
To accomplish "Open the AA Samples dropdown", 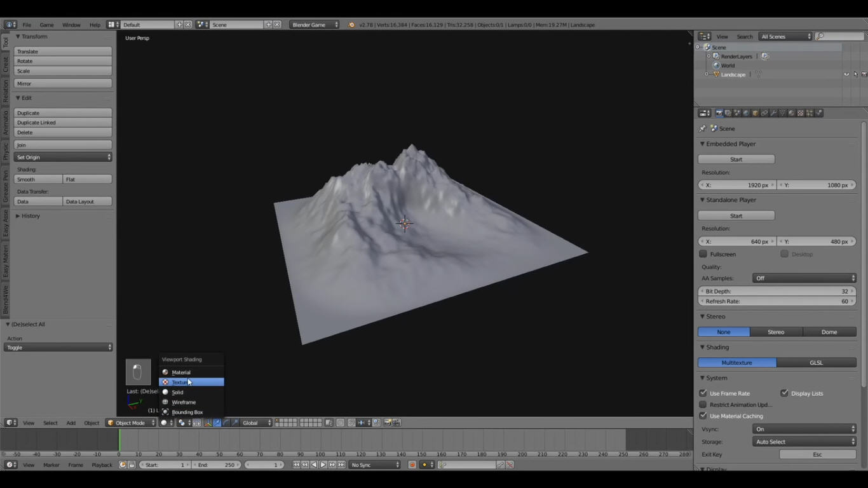I will click(x=804, y=278).
